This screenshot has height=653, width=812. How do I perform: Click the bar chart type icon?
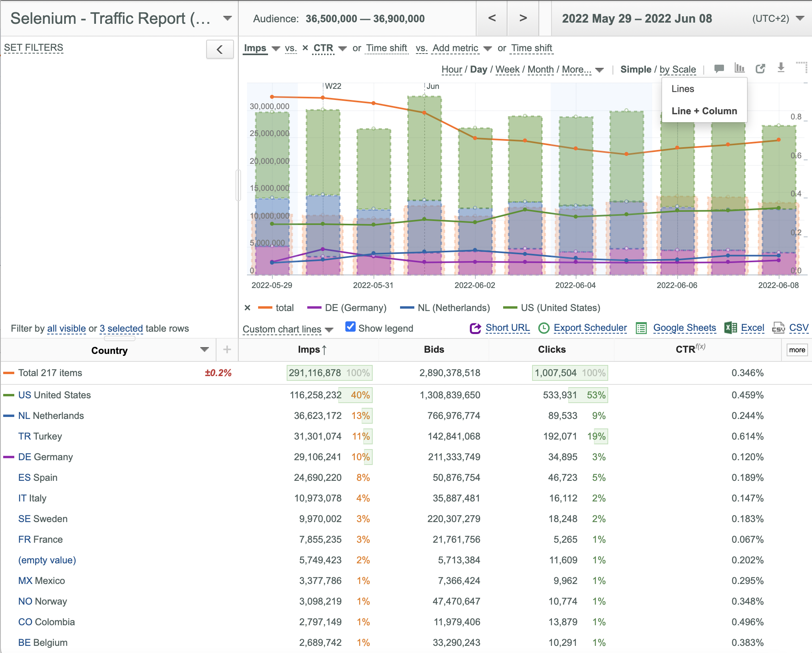(739, 68)
